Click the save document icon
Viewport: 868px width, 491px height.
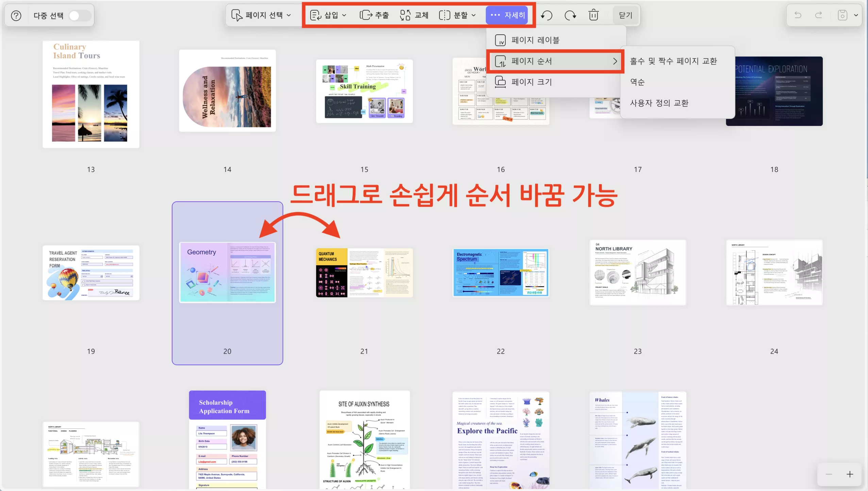point(842,15)
